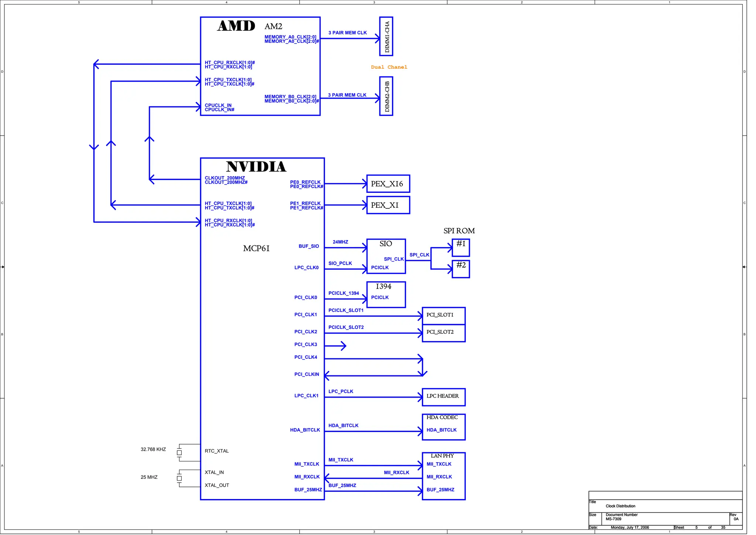Select the PEX_X1 block
This screenshot has width=756, height=535.
click(x=388, y=205)
